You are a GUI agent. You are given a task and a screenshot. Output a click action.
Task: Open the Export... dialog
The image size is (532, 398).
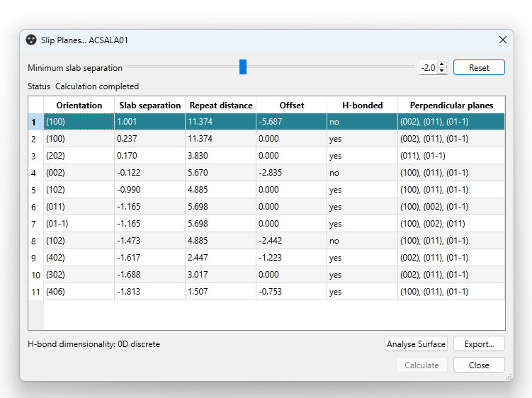(479, 344)
